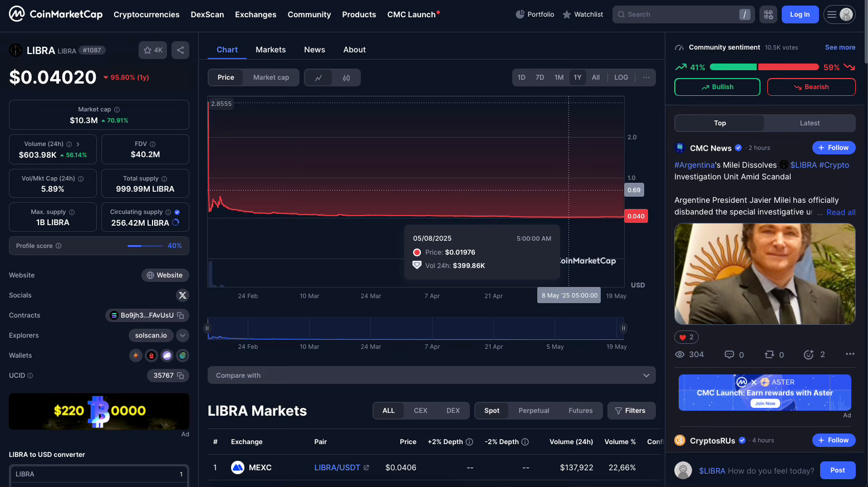
Task: Open the CMC Launch nav menu
Action: click(x=413, y=14)
